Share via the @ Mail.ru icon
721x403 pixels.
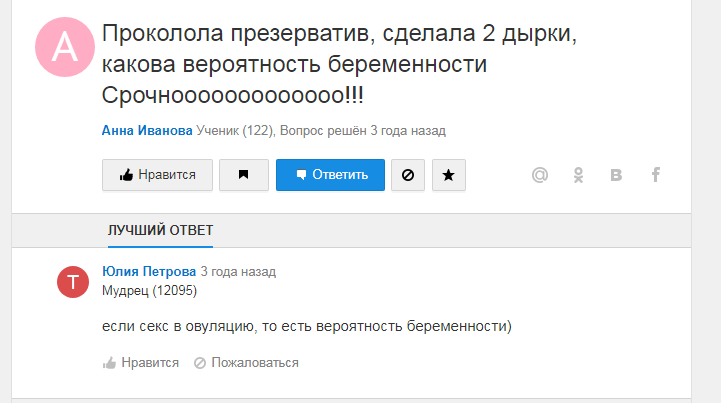(x=540, y=175)
